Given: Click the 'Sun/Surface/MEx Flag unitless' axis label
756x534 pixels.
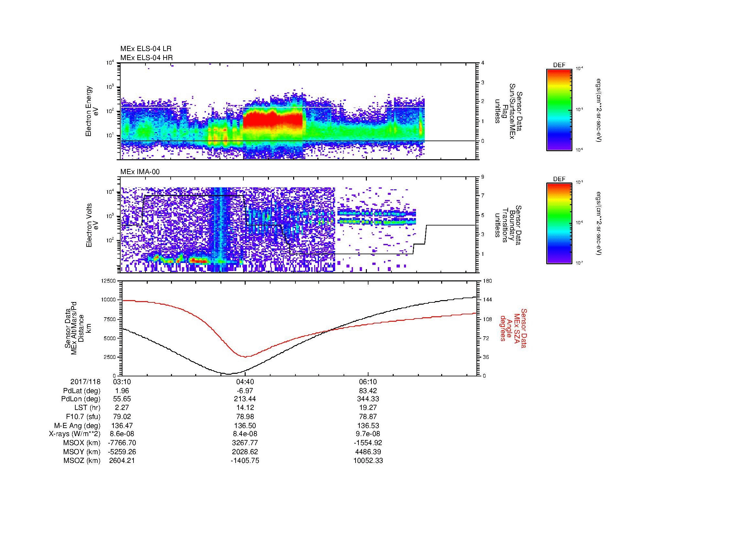Looking at the screenshot, I should pyautogui.click(x=508, y=111).
